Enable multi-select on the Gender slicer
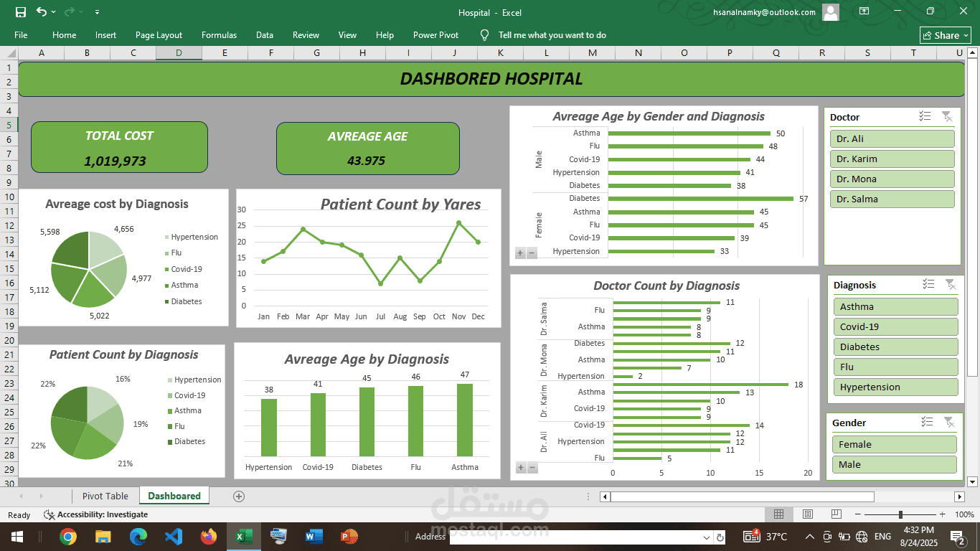This screenshot has height=551, width=980. [x=927, y=422]
